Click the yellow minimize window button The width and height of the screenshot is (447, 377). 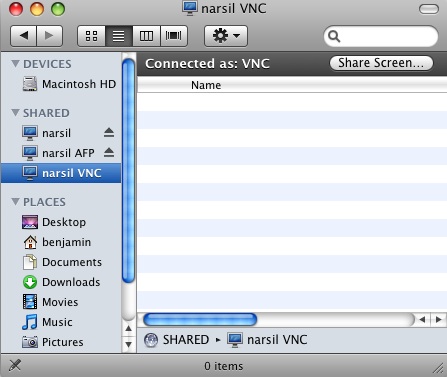[x=37, y=9]
